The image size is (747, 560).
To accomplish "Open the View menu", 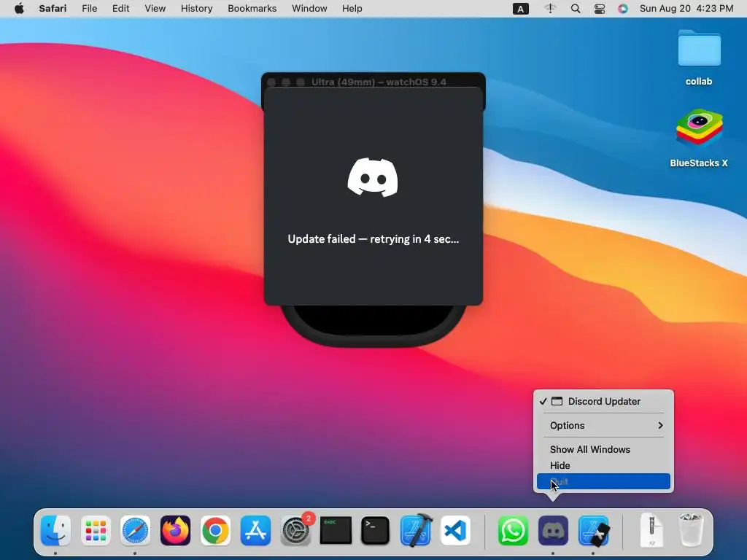I will pyautogui.click(x=155, y=9).
